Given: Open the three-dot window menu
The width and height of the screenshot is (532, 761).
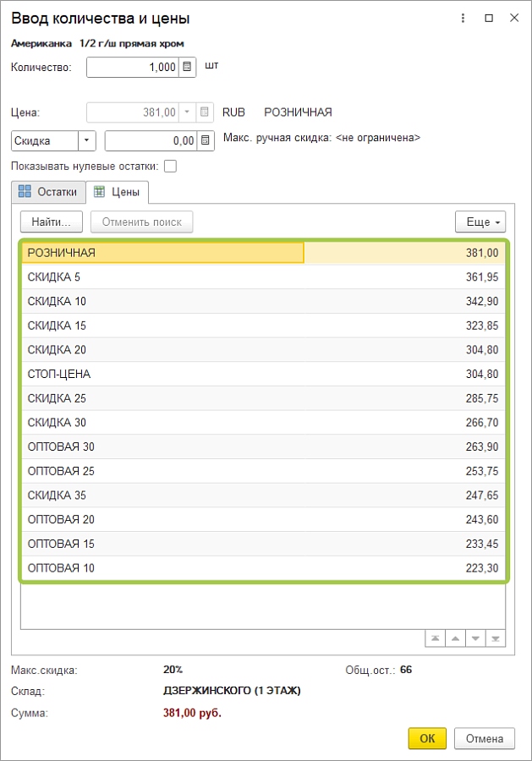Looking at the screenshot, I should [463, 18].
